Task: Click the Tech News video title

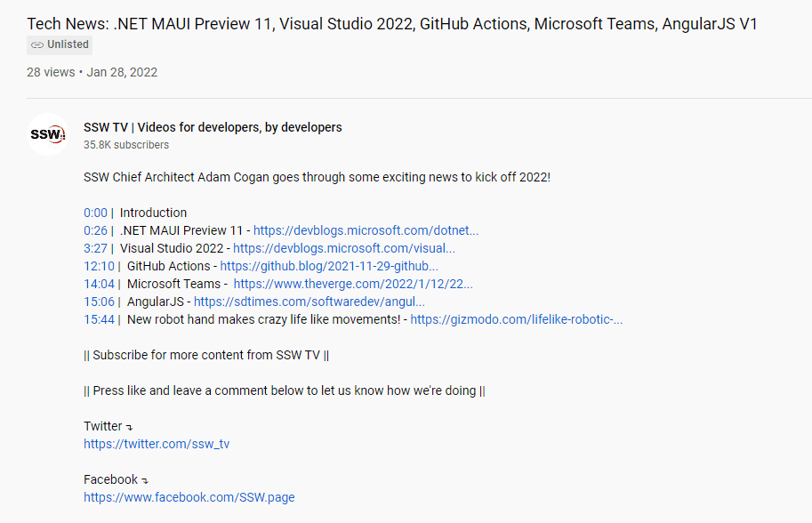Action: click(391, 24)
